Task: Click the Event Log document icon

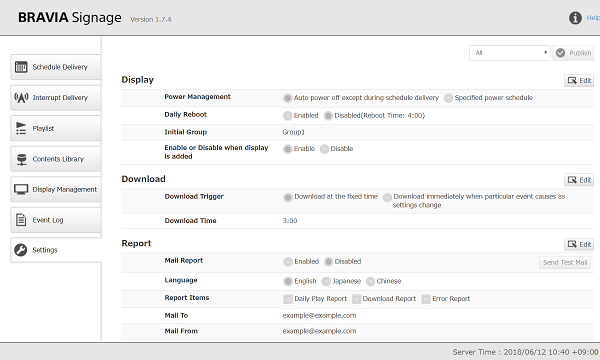Action: pos(21,220)
